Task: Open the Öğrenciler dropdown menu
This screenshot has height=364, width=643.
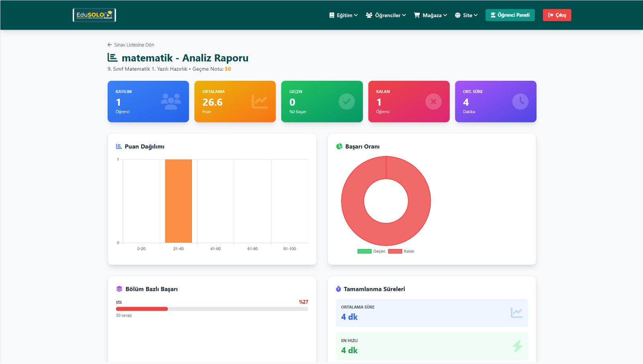Action: [386, 15]
